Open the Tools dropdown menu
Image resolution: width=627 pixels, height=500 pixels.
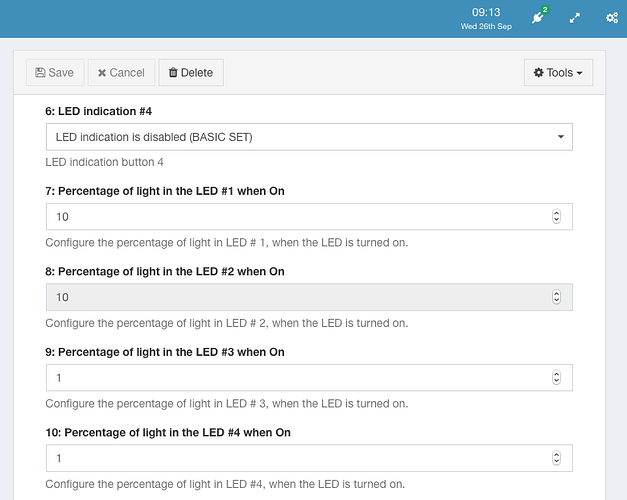coord(558,73)
